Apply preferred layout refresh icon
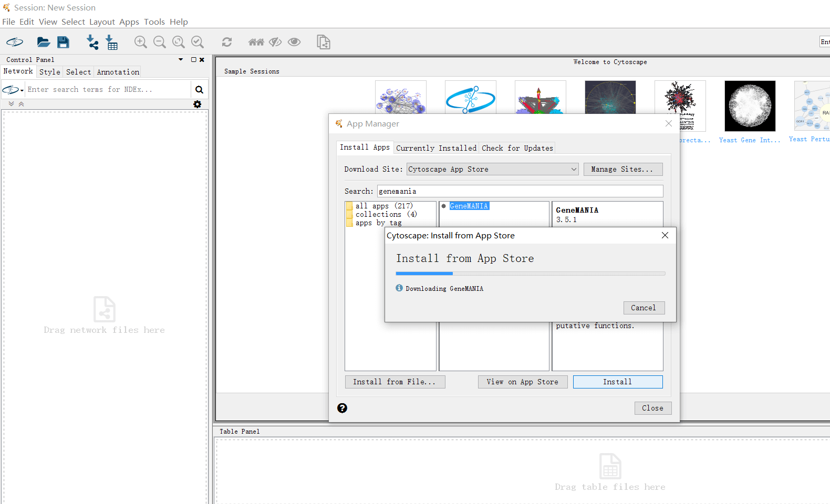This screenshot has width=830, height=504. click(227, 42)
